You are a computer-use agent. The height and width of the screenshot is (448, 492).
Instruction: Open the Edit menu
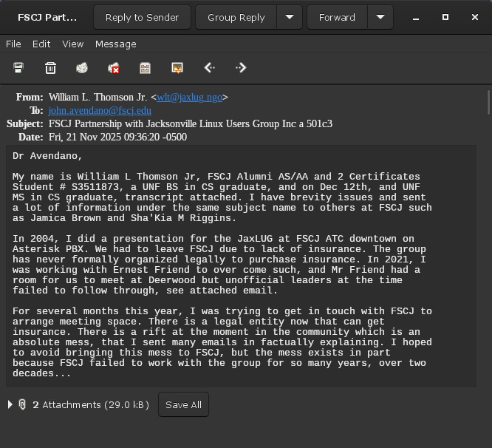(x=41, y=44)
